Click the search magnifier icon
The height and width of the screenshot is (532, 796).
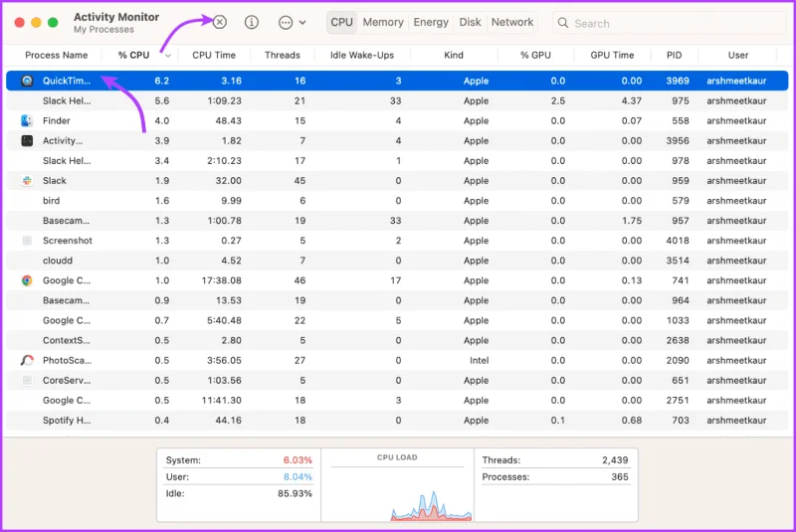point(562,23)
